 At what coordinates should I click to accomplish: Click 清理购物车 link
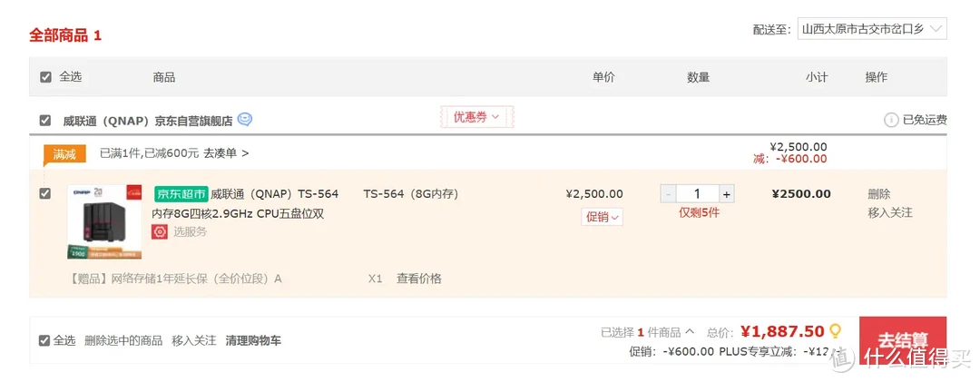point(253,341)
